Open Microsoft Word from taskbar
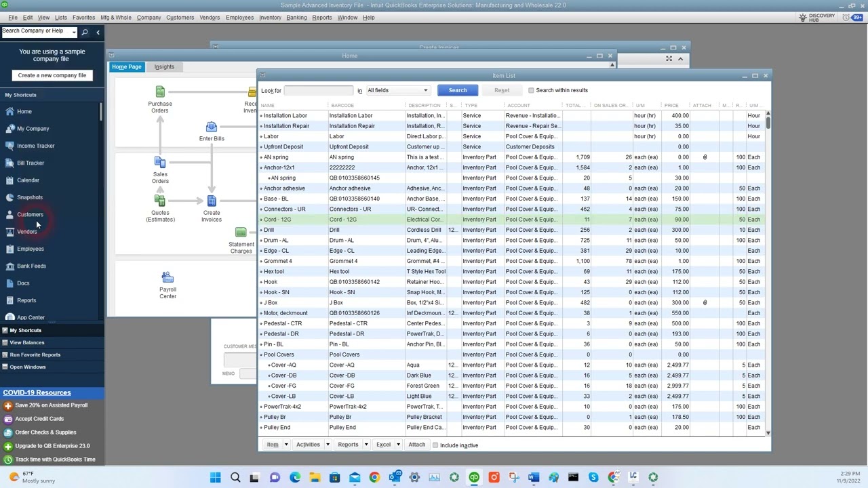This screenshot has width=868, height=488. click(534, 478)
